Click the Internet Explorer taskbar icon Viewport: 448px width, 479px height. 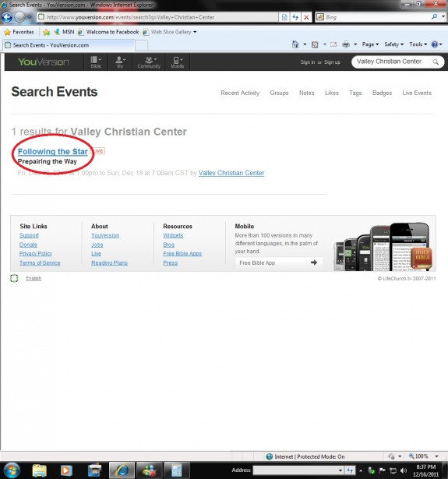point(122,470)
